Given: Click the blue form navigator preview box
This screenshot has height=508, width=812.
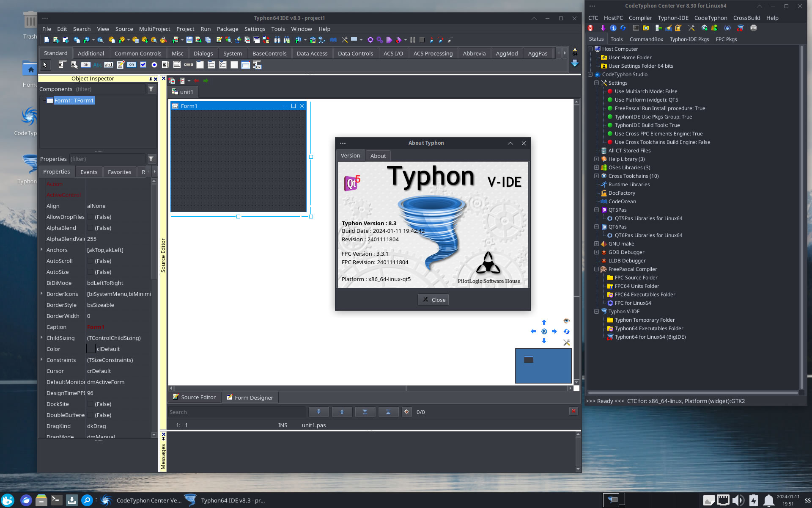Looking at the screenshot, I should (543, 366).
